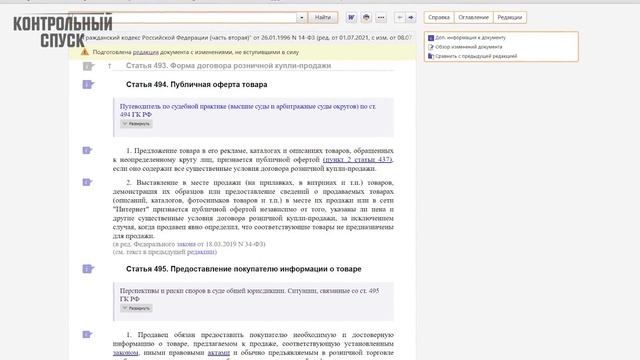Image resolution: width=640 pixels, height=360 pixels.
Task: Open Доп. информация к документу link
Action: point(470,38)
